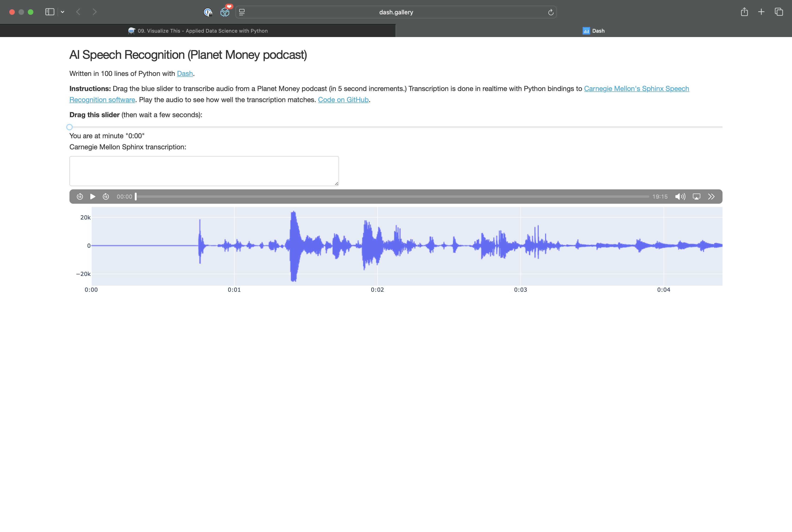Reload the dash.gallery page
Viewport: 792px width, 532px height.
(550, 12)
